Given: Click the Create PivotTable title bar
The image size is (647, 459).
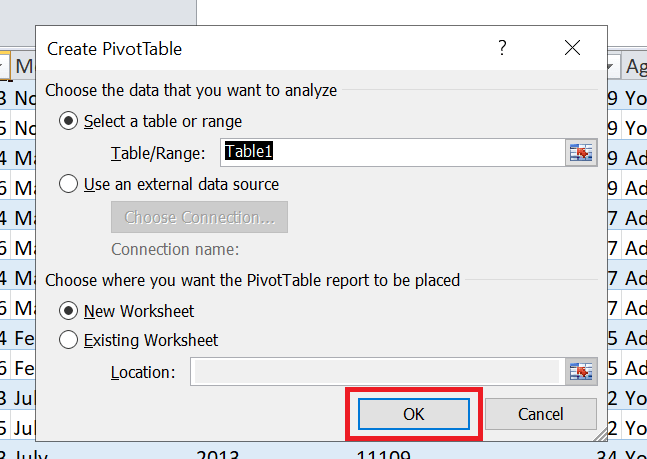Looking at the screenshot, I should point(250,48).
